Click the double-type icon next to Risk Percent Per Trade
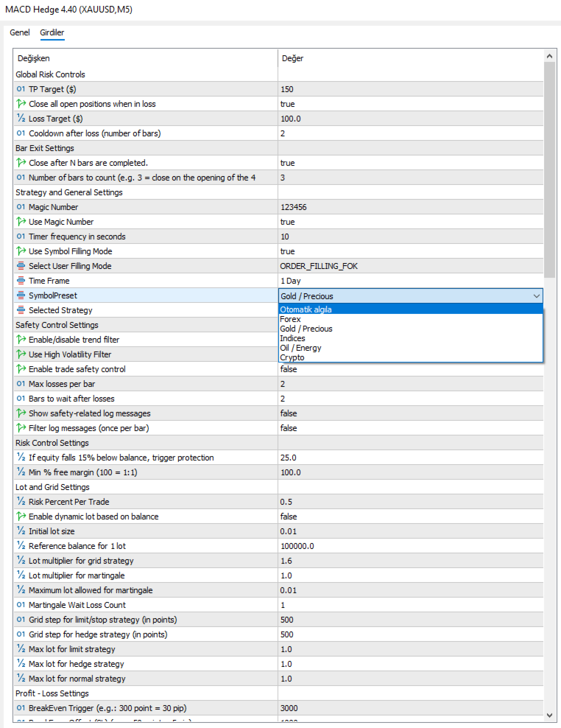The height and width of the screenshot is (728, 561). click(21, 502)
